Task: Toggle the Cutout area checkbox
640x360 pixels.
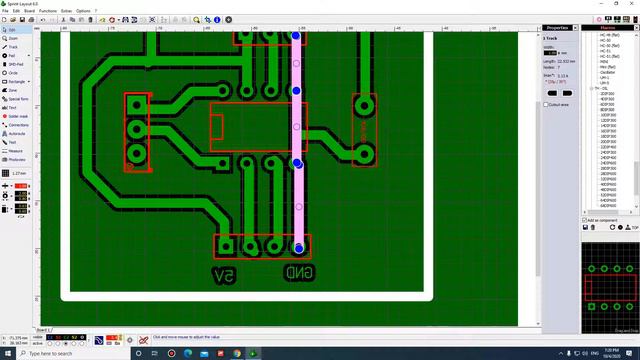Action: pyautogui.click(x=546, y=105)
